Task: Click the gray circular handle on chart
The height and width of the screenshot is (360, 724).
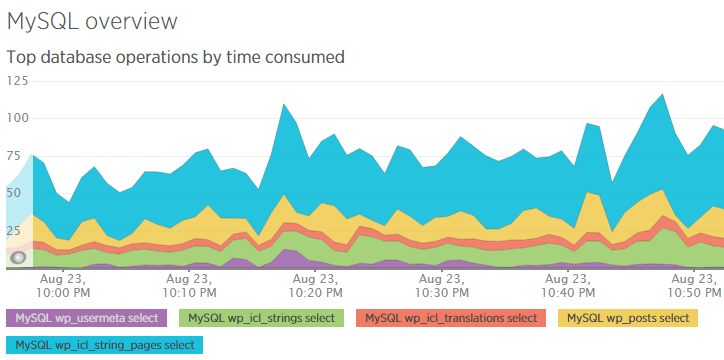Action: coord(18,258)
